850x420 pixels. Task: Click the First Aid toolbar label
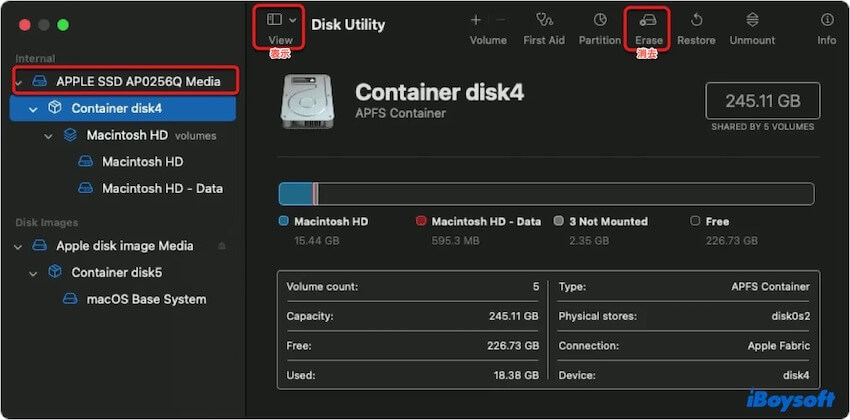click(544, 40)
